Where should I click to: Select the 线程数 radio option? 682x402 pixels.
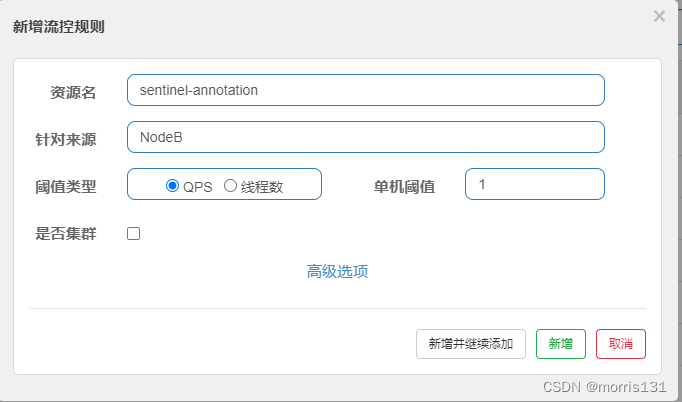point(230,186)
